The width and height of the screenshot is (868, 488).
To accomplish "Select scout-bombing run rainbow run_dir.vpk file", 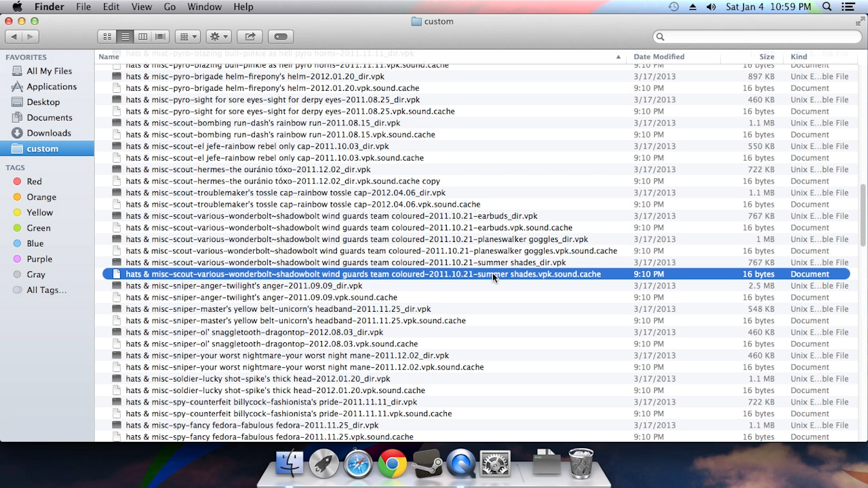I will tap(476, 123).
